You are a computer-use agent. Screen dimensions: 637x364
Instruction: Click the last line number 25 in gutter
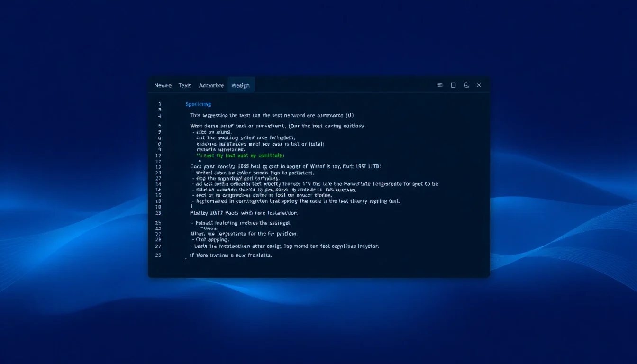(x=158, y=255)
